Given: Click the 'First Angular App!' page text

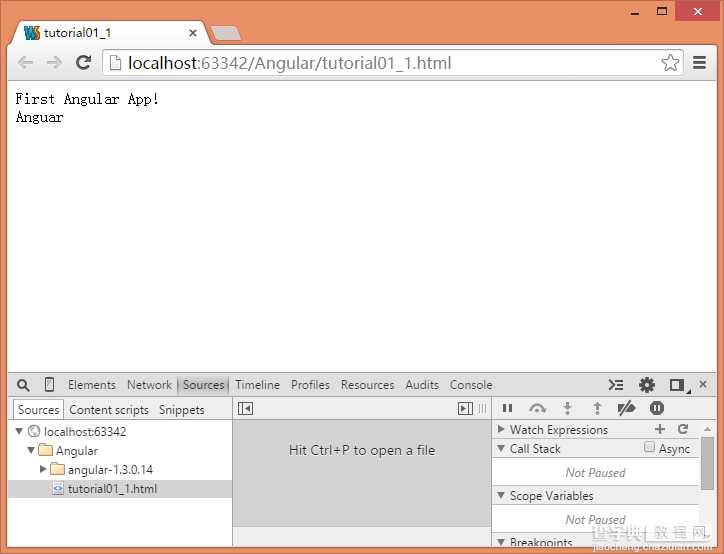Looking at the screenshot, I should 87,99.
